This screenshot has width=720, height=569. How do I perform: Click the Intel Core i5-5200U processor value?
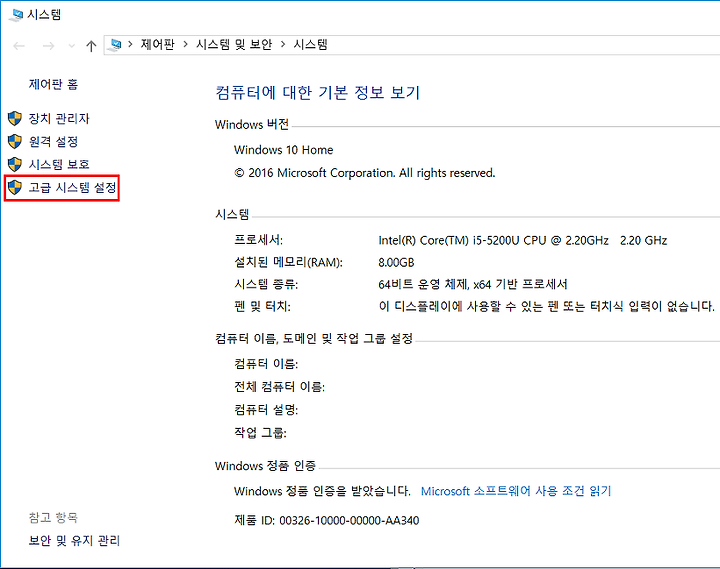click(523, 241)
